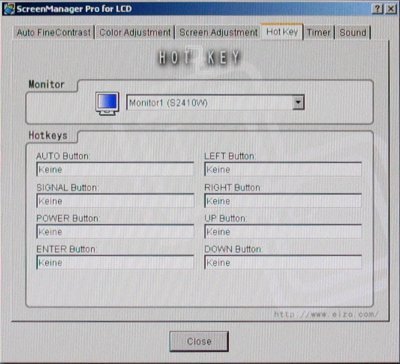Switch to the Timer tab
The height and width of the screenshot is (364, 400).
click(x=319, y=33)
